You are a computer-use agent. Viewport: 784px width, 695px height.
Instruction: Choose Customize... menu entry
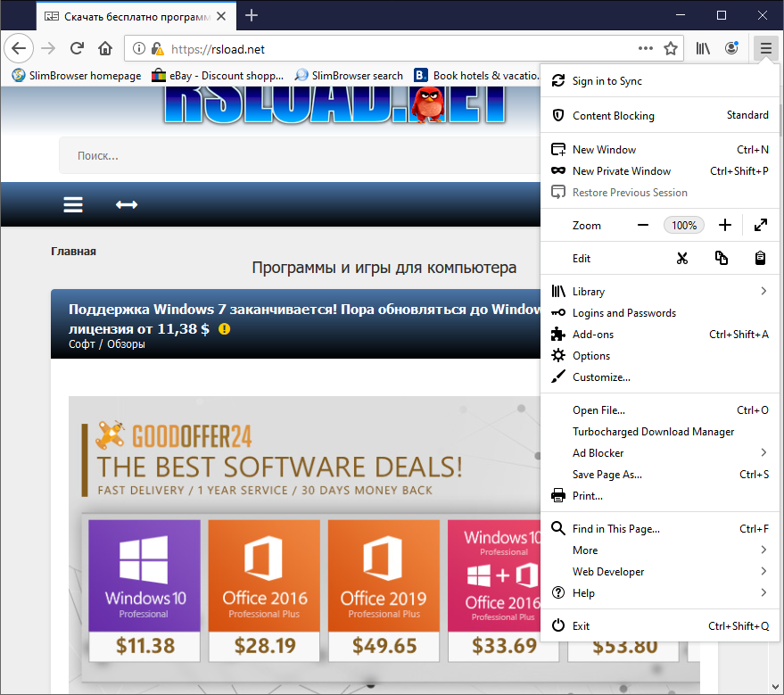point(660,377)
